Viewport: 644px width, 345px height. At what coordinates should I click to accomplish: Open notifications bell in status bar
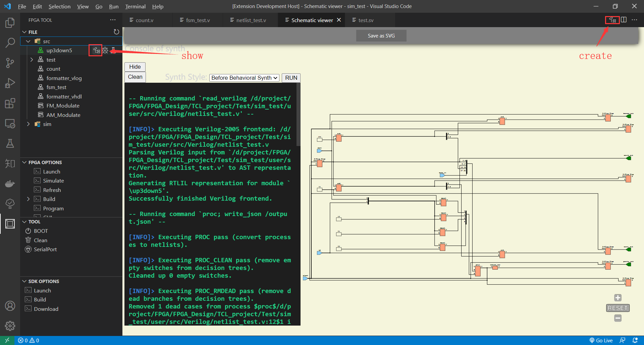[635, 340]
